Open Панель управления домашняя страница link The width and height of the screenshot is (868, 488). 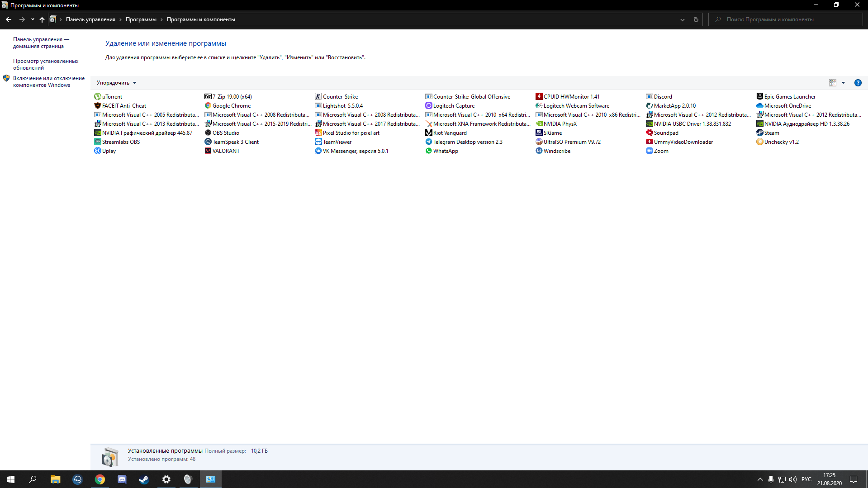click(x=41, y=43)
